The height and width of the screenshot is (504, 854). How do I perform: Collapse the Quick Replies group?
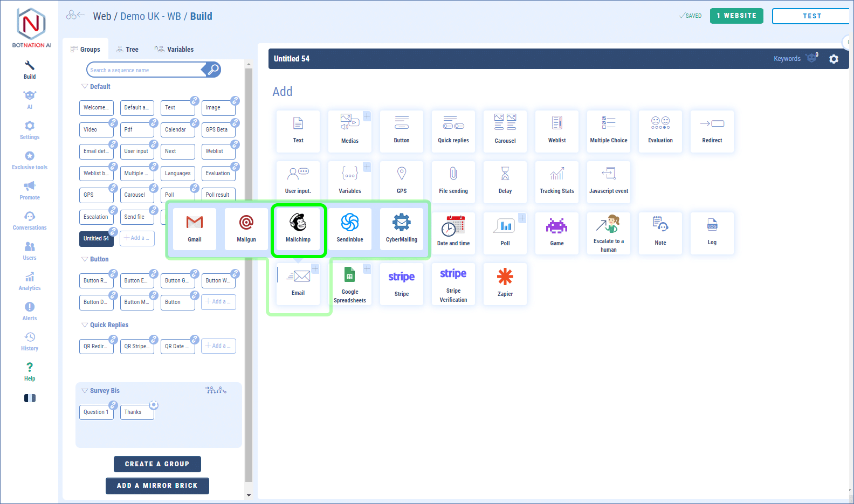point(85,325)
